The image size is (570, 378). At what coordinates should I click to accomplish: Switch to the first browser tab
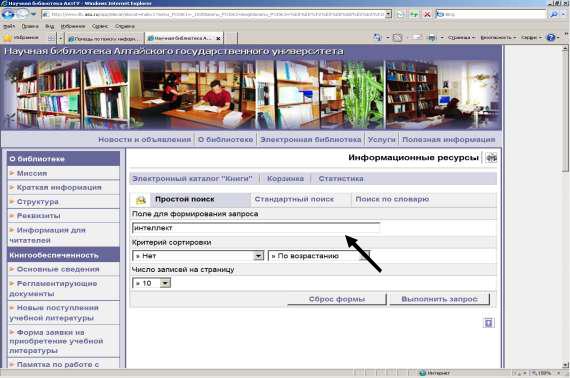105,38
